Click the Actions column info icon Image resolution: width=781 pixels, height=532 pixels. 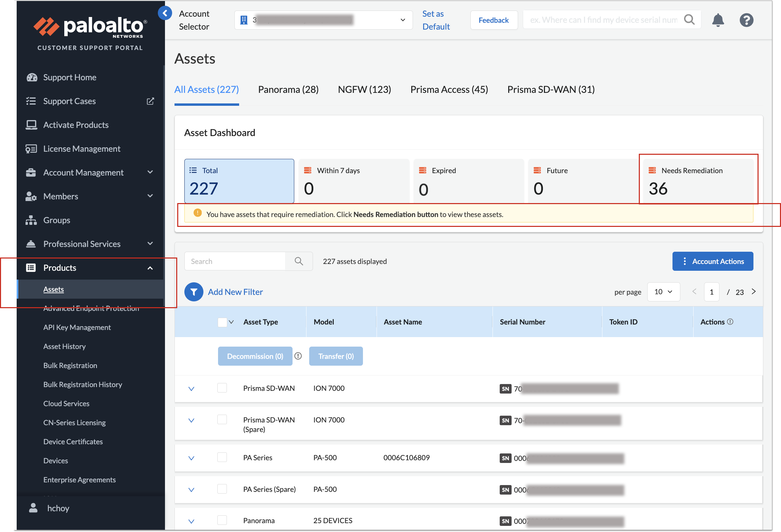730,322
